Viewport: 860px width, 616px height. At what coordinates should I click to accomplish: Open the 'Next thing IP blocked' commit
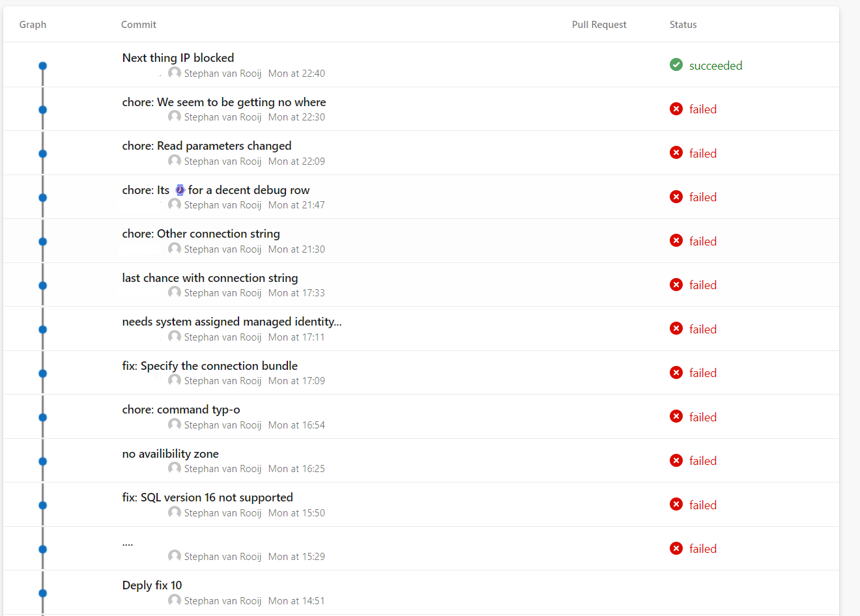178,58
